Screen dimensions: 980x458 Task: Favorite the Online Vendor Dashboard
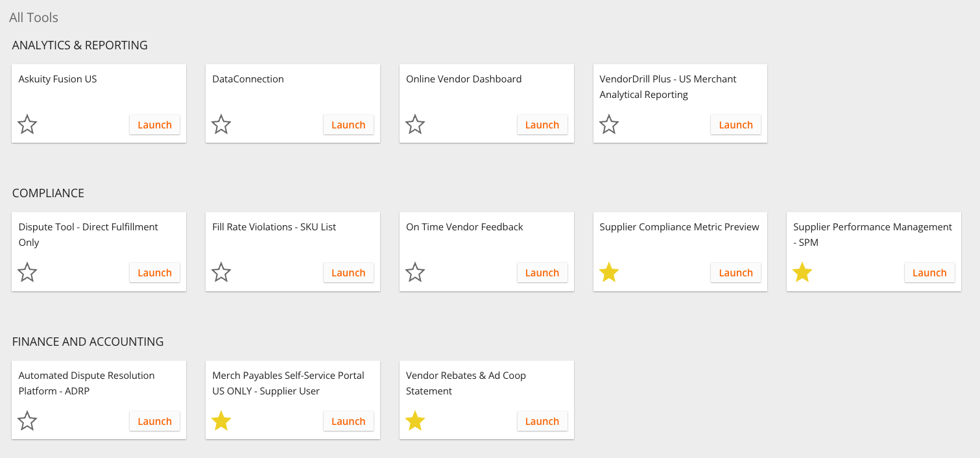coord(415,123)
